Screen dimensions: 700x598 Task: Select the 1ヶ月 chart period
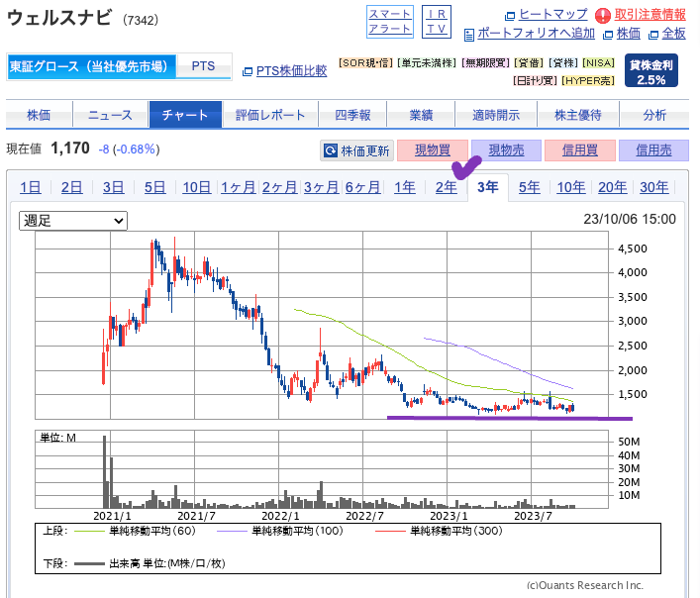click(239, 187)
